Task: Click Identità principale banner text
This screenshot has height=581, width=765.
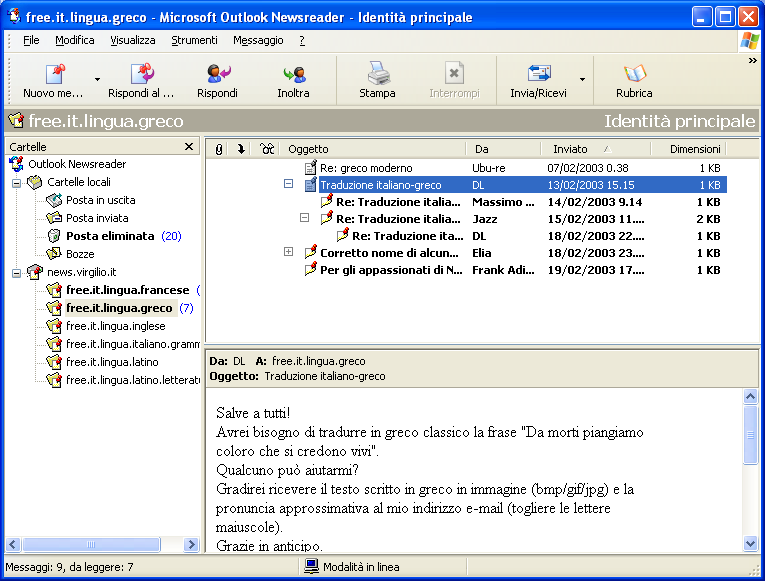Action: tap(680, 121)
